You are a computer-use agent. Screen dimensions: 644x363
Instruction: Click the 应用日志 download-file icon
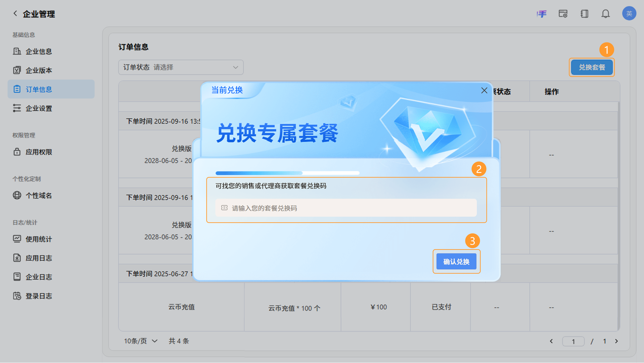click(17, 258)
